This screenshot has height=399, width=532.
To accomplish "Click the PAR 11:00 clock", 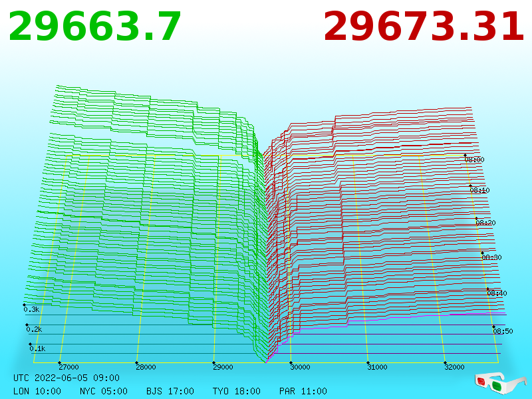I will coord(303,391).
